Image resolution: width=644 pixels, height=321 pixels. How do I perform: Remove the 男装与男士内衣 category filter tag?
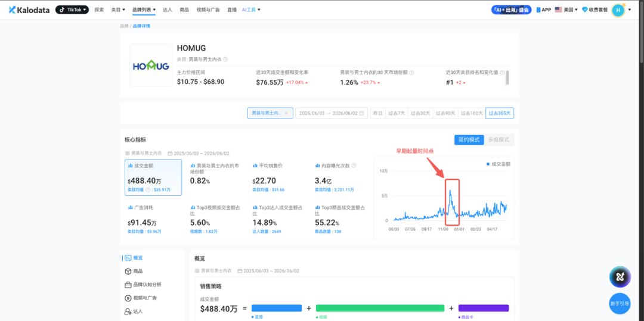(286, 113)
